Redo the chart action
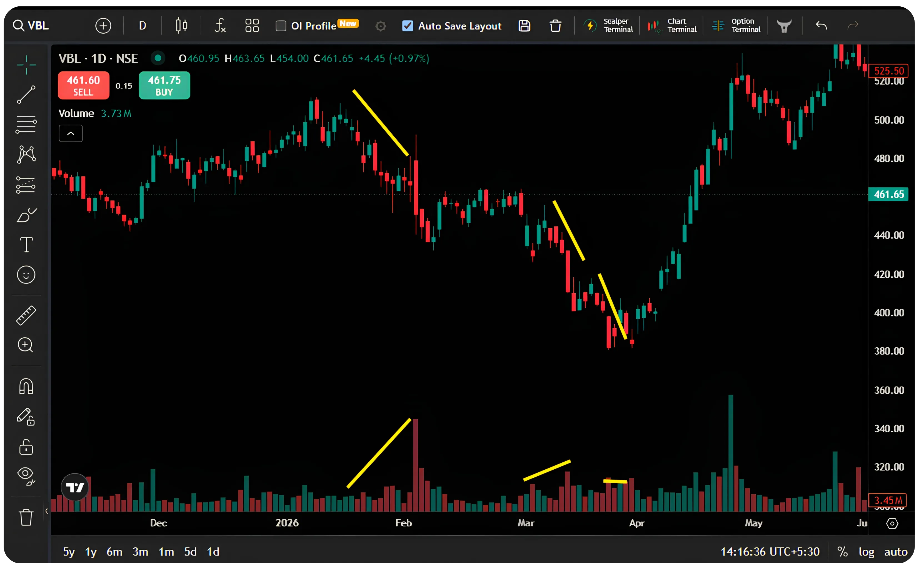 853,26
